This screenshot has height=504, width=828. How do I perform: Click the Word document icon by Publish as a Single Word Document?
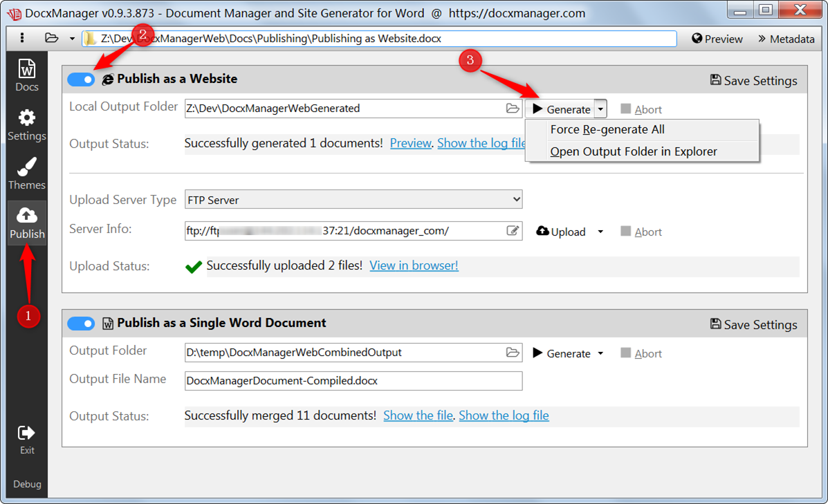pos(108,324)
